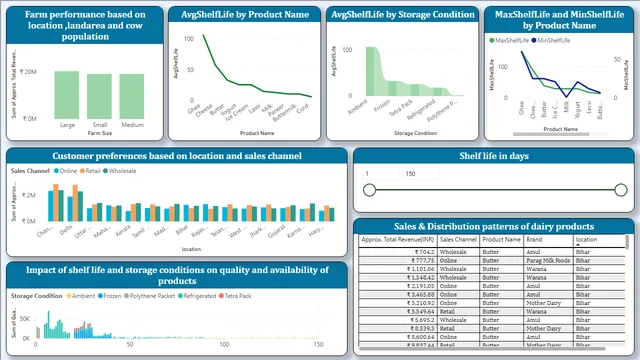The height and width of the screenshot is (360, 640).
Task: Click the AvgShelfLife by Product Name title
Action: coord(245,15)
